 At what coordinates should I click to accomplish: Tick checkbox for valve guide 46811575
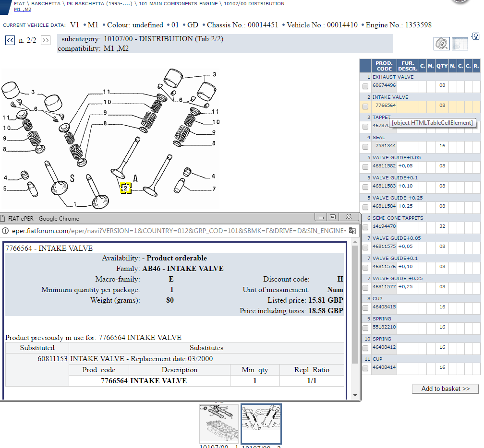[365, 248]
